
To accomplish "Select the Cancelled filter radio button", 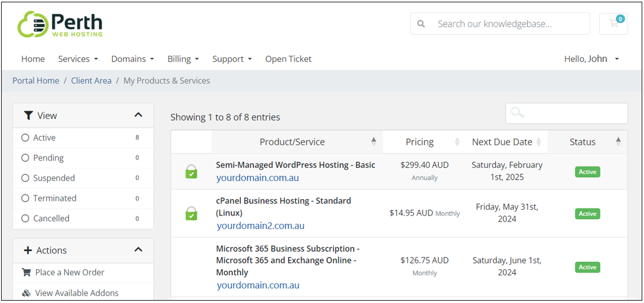I will coord(25,219).
